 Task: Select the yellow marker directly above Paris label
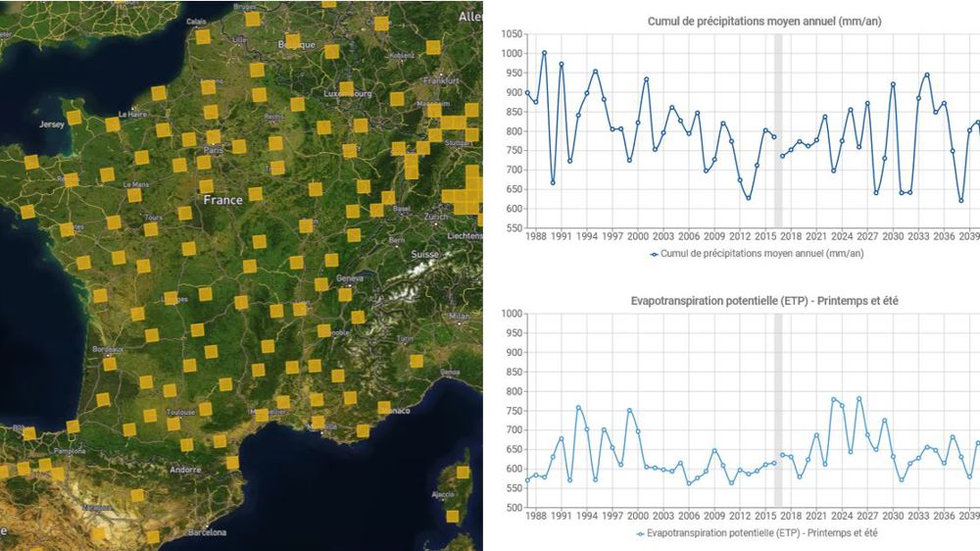pyautogui.click(x=213, y=137)
